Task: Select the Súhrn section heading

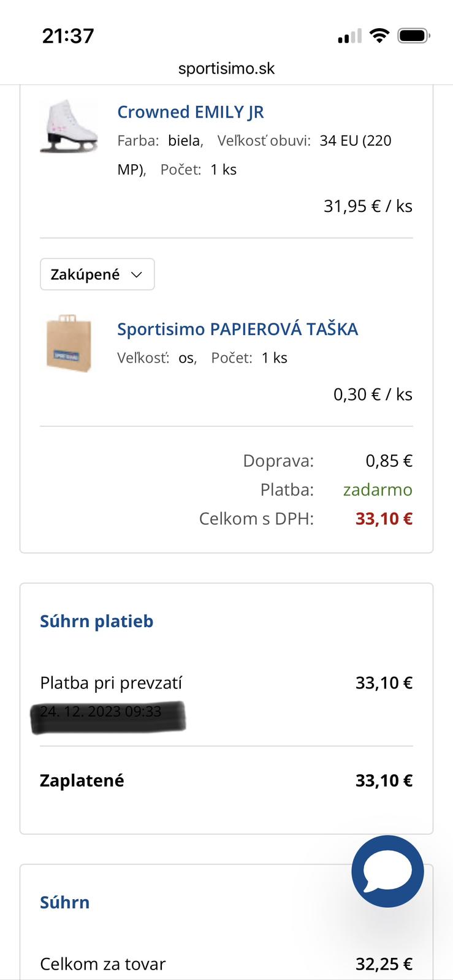Action: pyautogui.click(x=64, y=902)
